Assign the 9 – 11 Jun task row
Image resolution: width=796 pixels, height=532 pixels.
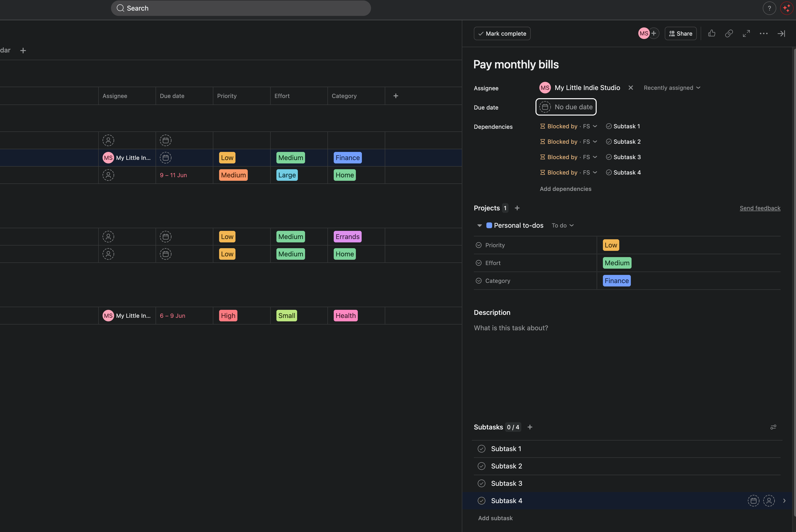[x=108, y=175]
